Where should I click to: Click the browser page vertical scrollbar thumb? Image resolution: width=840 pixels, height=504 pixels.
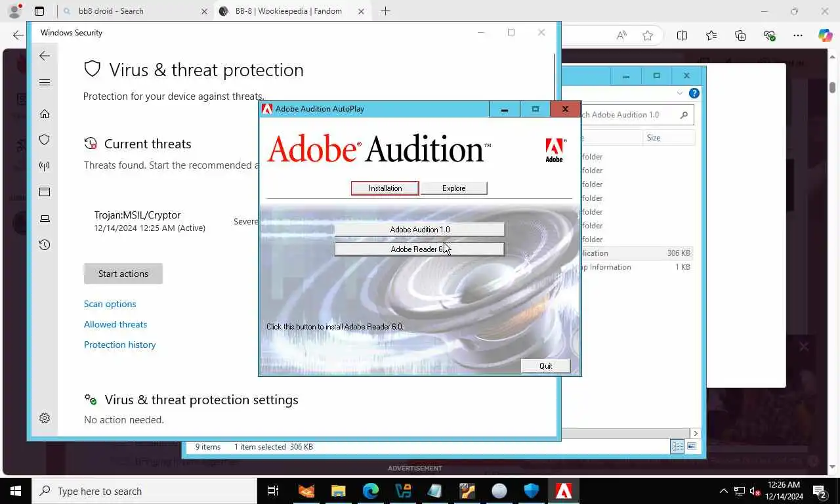[x=832, y=87]
